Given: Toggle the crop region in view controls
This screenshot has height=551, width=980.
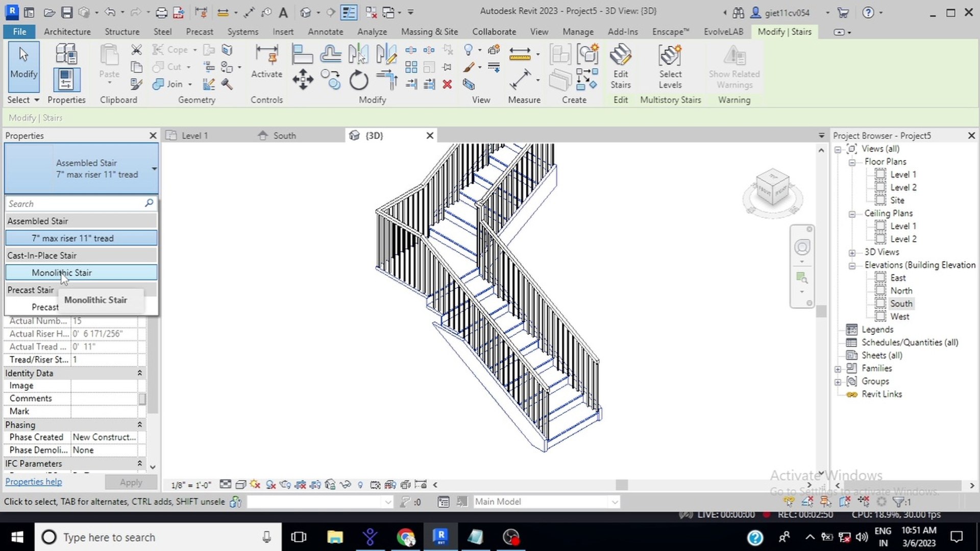Looking at the screenshot, I should point(300,485).
